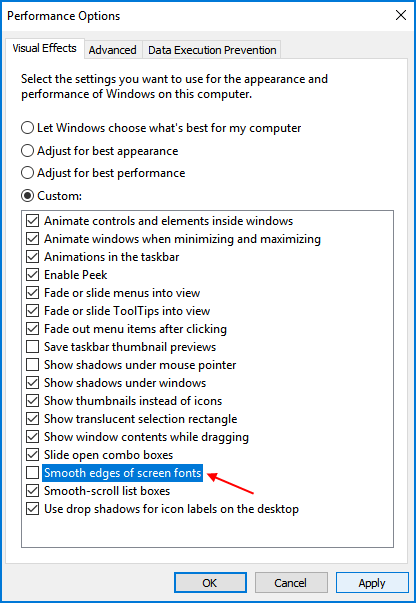This screenshot has width=416, height=603.
Task: Uncheck Animate controls and elements inside windows
Action: point(33,221)
